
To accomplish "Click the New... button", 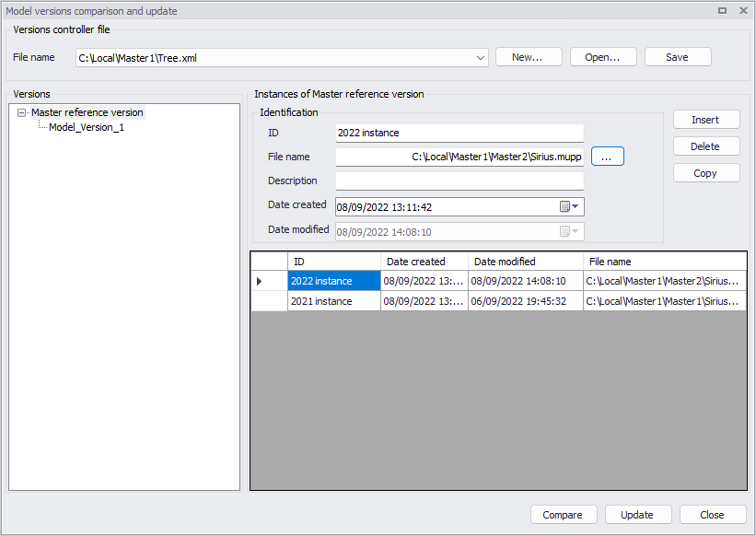I will 529,57.
